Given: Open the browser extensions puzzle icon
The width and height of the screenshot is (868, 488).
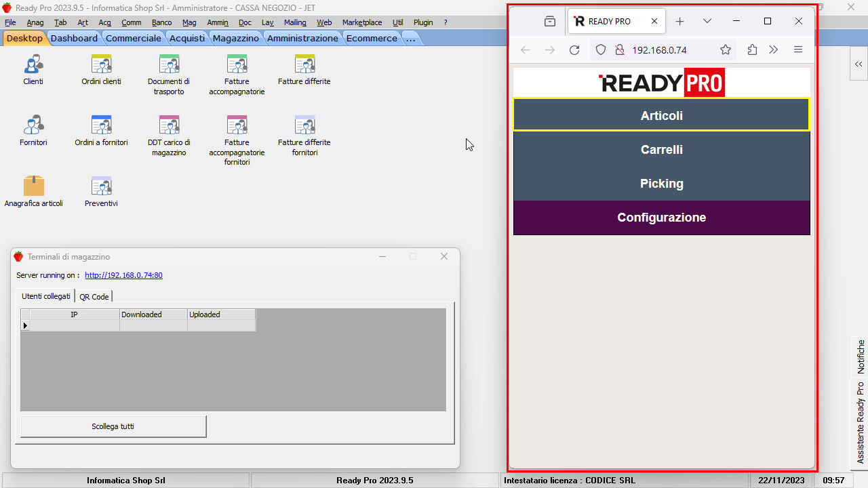Looking at the screenshot, I should coord(752,49).
